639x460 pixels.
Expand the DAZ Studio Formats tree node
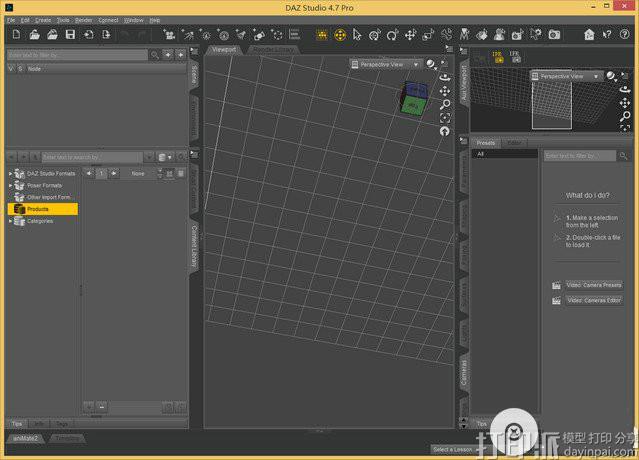point(11,174)
